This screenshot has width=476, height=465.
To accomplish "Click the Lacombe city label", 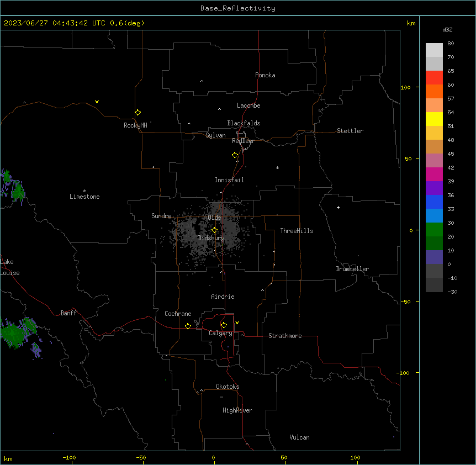I will pyautogui.click(x=248, y=105).
